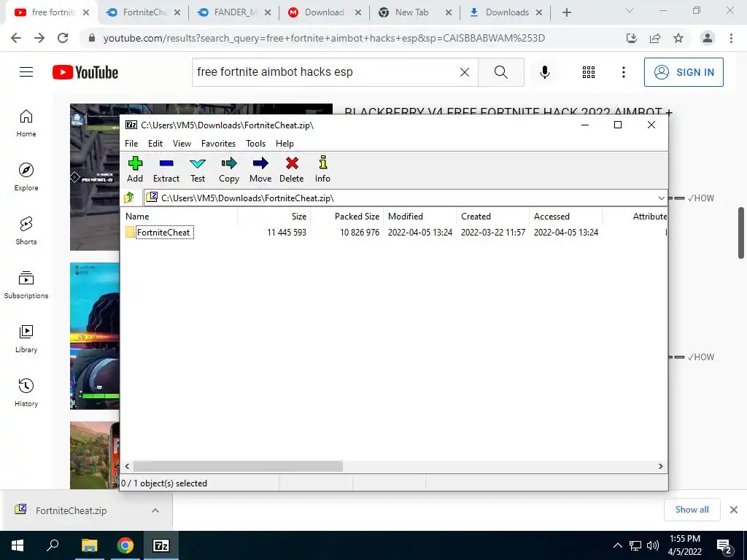The height and width of the screenshot is (560, 747).
Task: Switch to the FortniteCheat browser tab
Action: pyautogui.click(x=143, y=12)
